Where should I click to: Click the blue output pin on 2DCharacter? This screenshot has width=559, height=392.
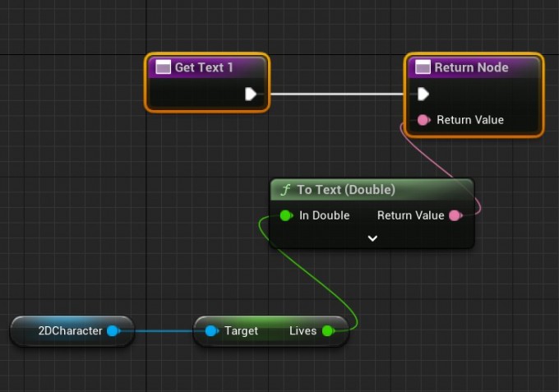click(113, 331)
